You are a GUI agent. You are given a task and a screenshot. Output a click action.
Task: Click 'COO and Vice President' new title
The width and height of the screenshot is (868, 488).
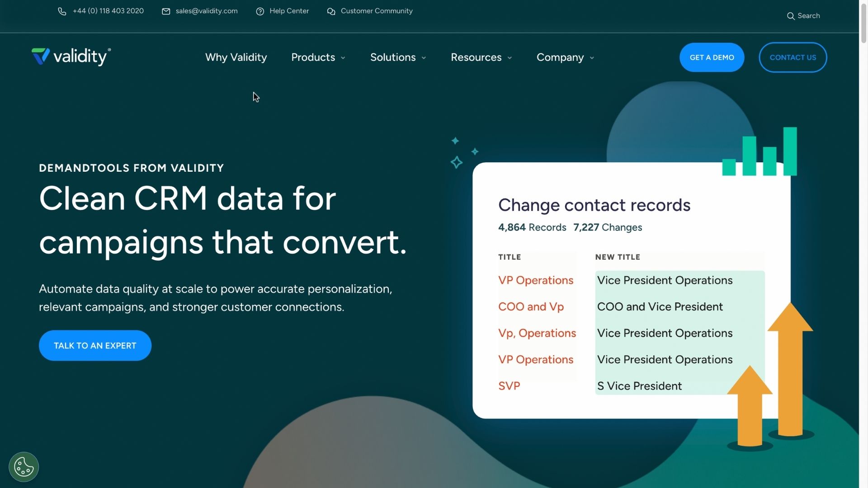[660, 307]
